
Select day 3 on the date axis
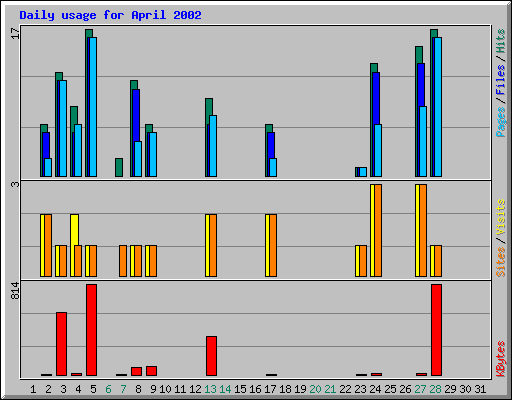(63, 389)
